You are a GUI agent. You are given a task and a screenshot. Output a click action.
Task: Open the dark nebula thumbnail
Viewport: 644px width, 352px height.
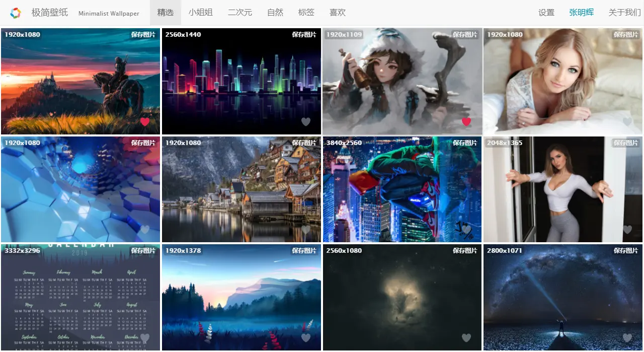(x=402, y=298)
